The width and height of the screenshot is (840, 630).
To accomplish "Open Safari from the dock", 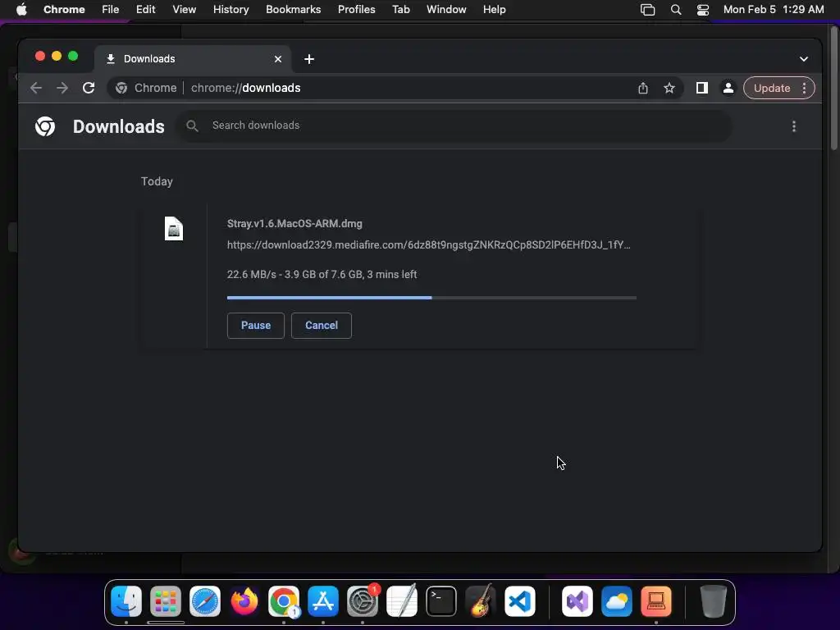I will 205,601.
